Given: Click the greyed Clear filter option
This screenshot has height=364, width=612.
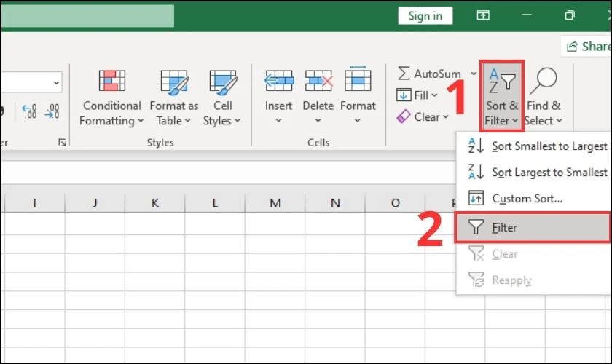Looking at the screenshot, I should pos(533,253).
